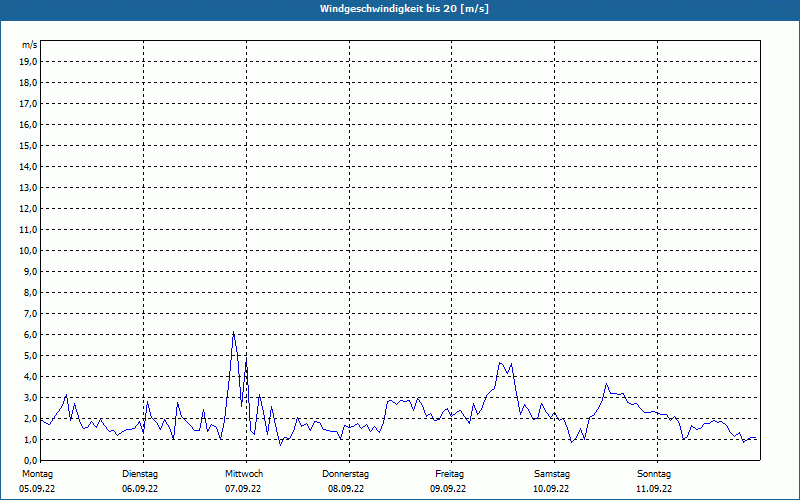The image size is (800, 500).
Task: Click the 'Montag' day label
Action: (37, 474)
